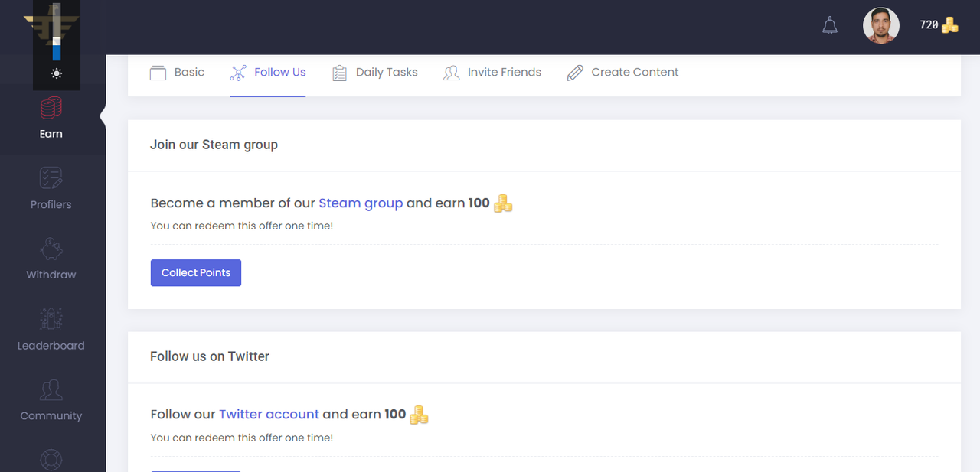
Task: Switch to the Daily Tasks tab
Action: coord(387,72)
